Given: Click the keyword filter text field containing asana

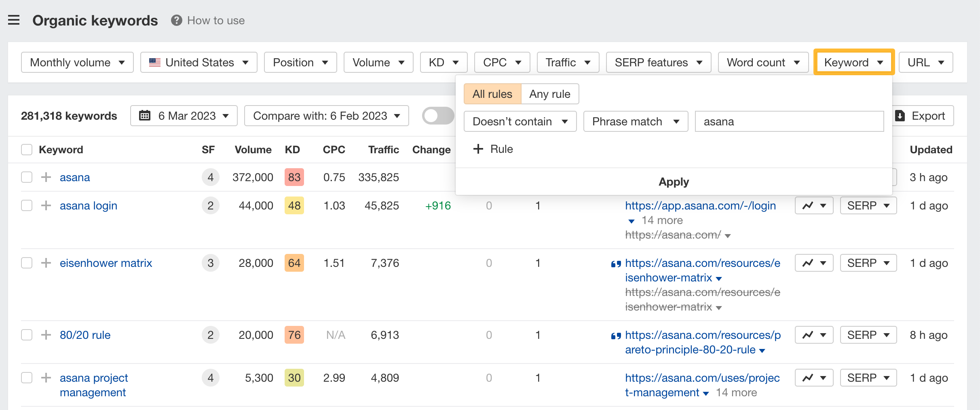Looking at the screenshot, I should point(790,121).
